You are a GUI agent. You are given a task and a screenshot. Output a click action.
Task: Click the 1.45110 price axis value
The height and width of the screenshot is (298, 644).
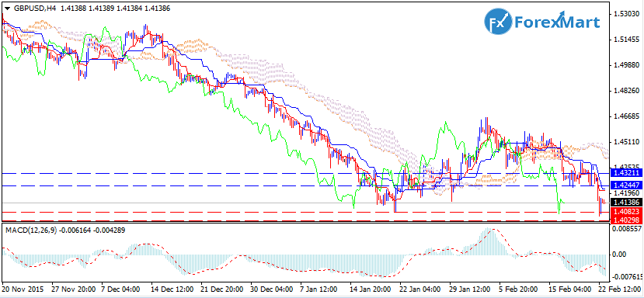(x=625, y=142)
